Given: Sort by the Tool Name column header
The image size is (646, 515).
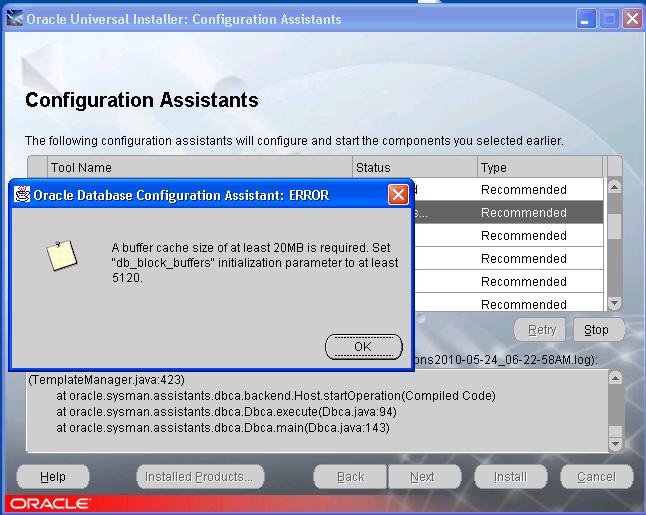Looking at the screenshot, I should (200, 167).
